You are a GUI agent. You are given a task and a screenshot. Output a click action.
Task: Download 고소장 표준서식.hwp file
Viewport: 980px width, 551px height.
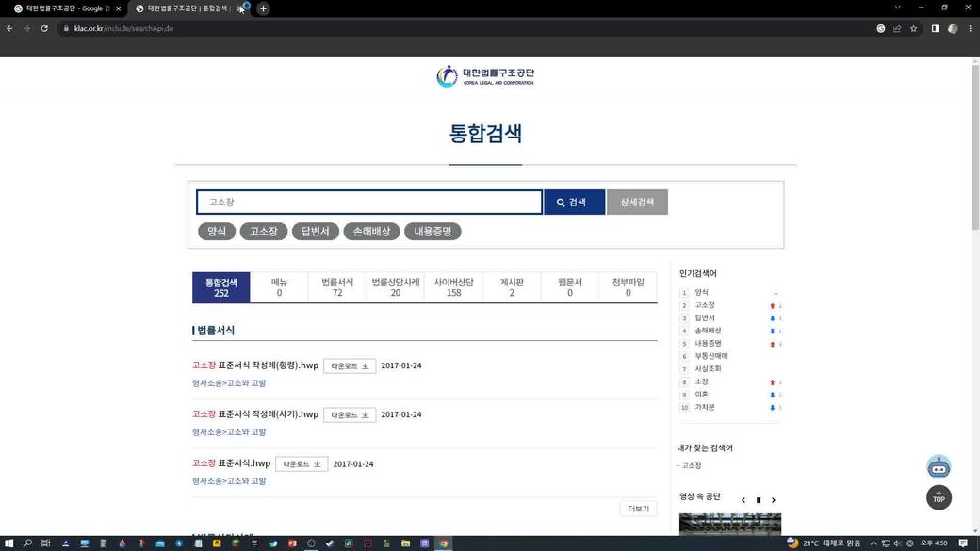click(302, 463)
